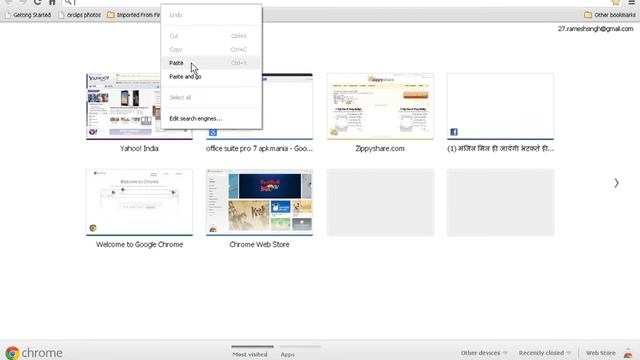Click Chrome Web Store tile label
640x360 pixels.
pos(260,244)
